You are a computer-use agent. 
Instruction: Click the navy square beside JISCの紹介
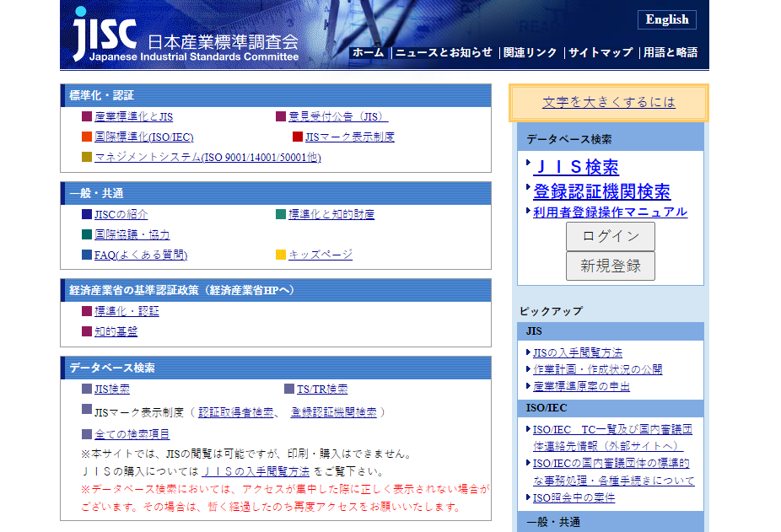(x=87, y=214)
